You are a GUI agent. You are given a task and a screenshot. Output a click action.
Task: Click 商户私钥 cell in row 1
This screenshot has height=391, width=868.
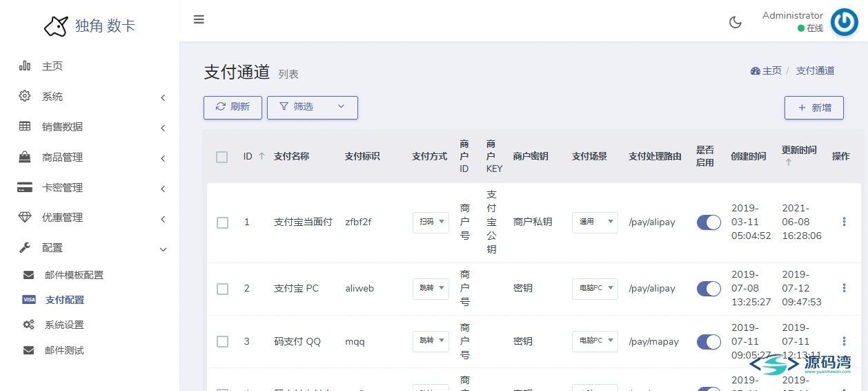click(533, 222)
